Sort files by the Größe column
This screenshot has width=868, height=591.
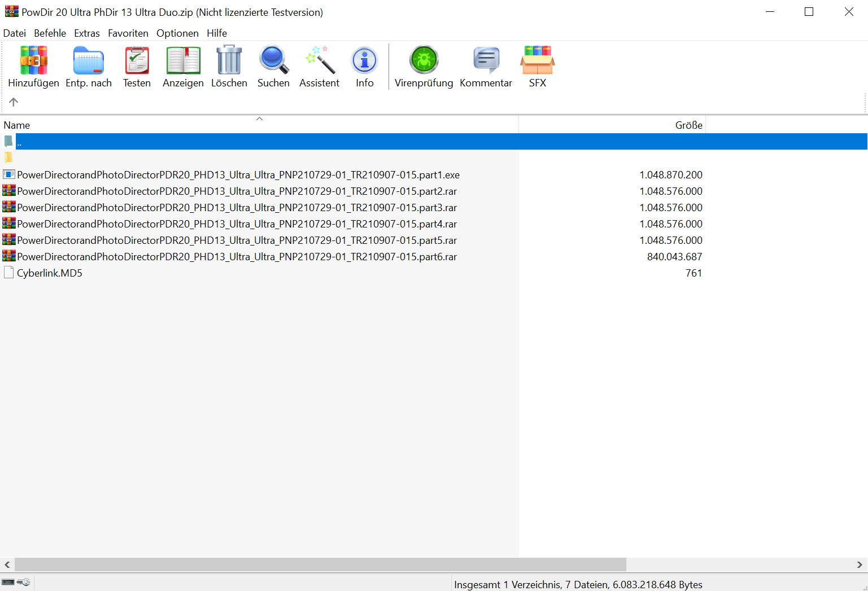click(x=688, y=125)
